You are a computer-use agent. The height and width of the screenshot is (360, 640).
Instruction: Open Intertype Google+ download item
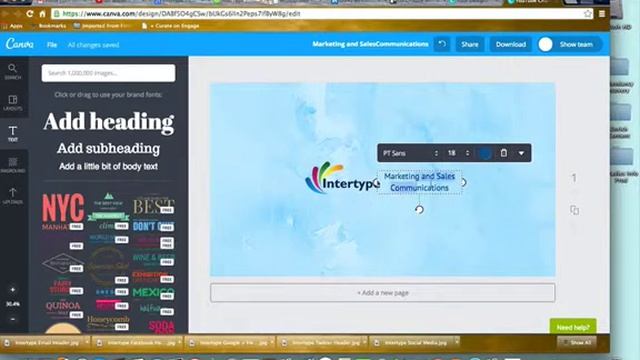(229, 342)
